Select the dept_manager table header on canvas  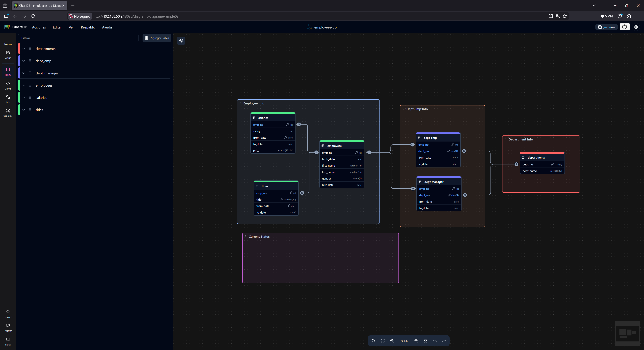point(439,182)
